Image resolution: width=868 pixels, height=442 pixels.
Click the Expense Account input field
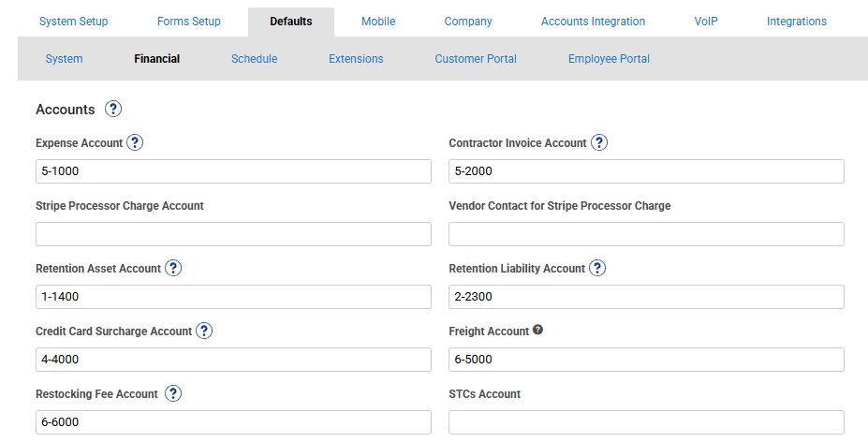[x=233, y=171]
